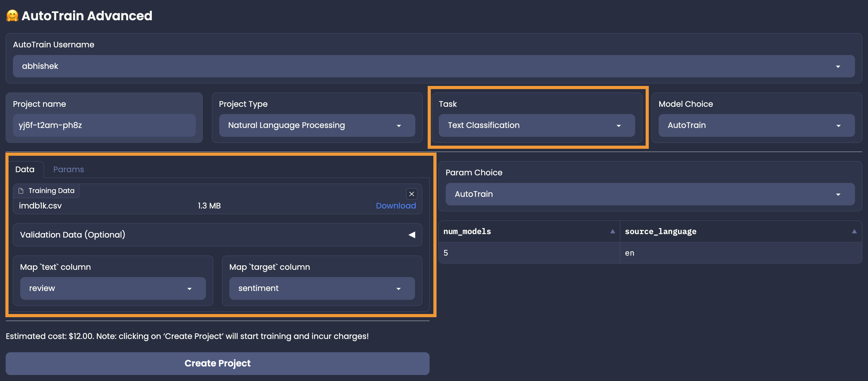Image resolution: width=868 pixels, height=381 pixels.
Task: Open the Model Choice dropdown
Action: [838, 125]
